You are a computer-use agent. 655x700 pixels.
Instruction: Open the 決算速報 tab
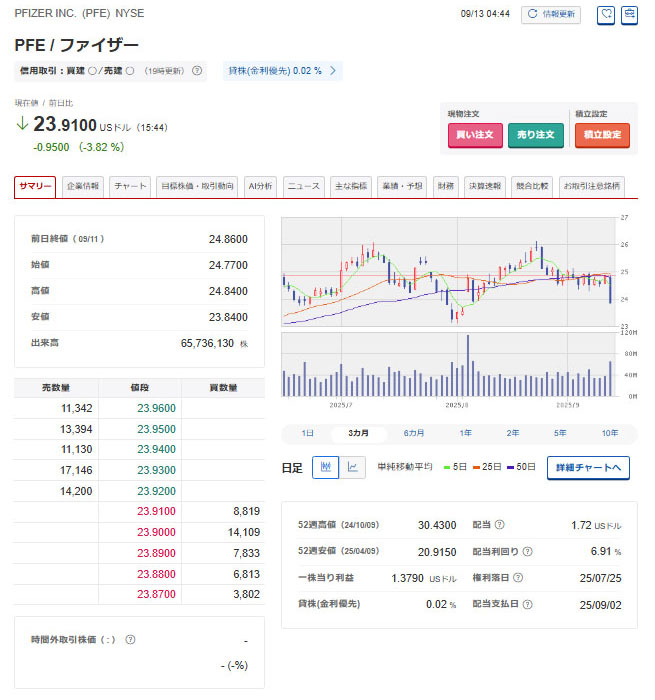pos(485,186)
